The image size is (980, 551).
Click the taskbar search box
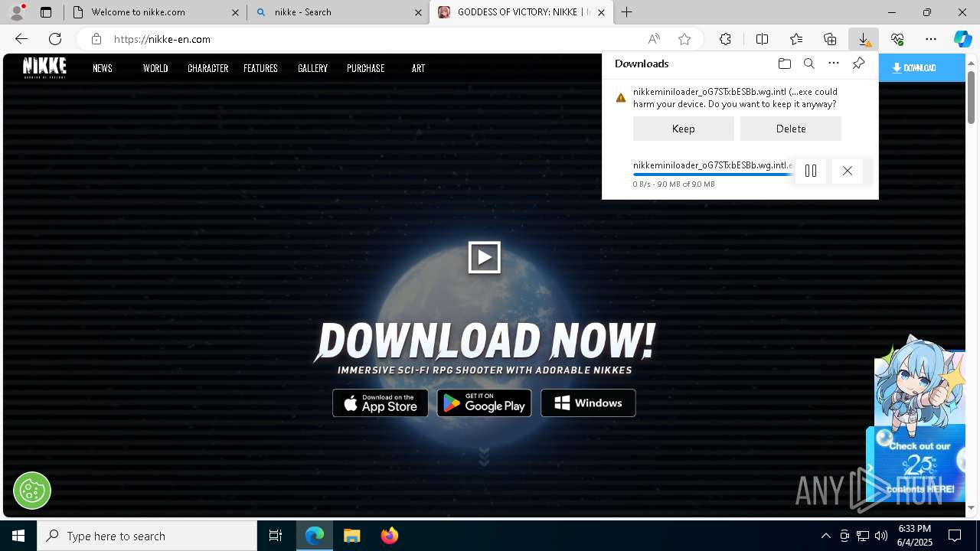(147, 536)
